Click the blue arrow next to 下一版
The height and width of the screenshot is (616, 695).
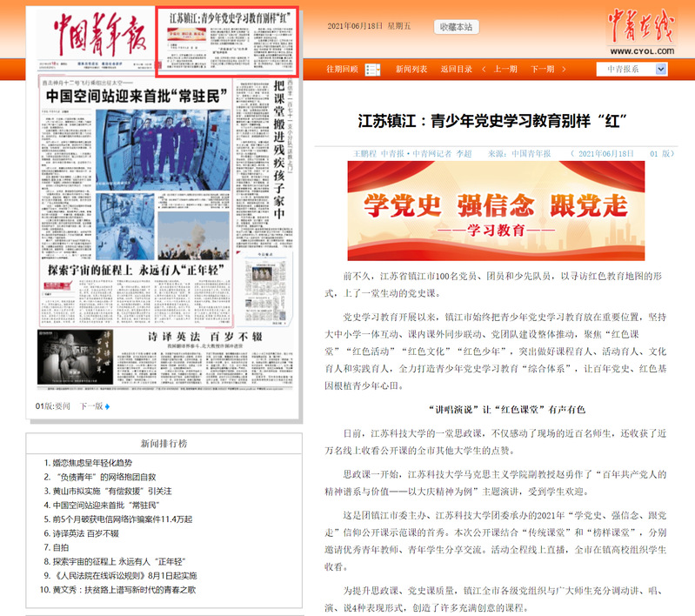pyautogui.click(x=108, y=406)
